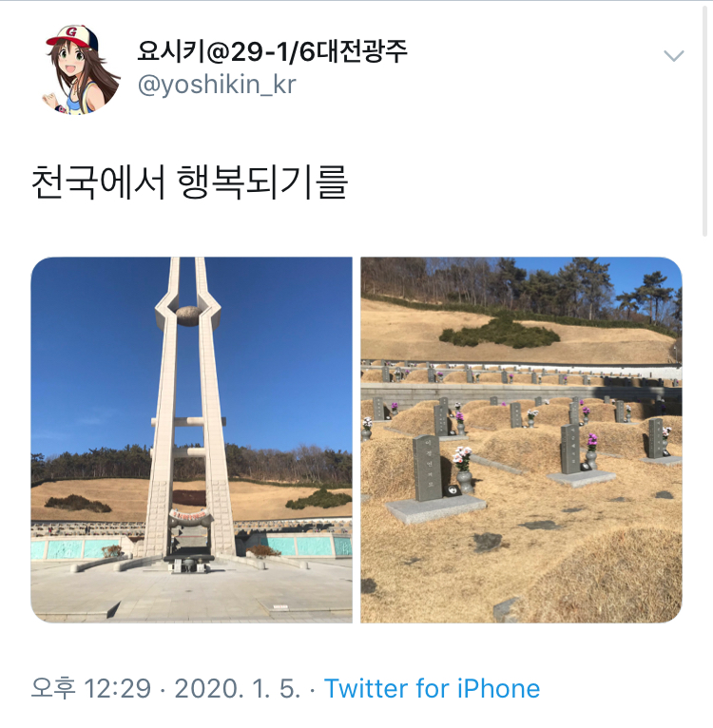This screenshot has width=713, height=728.
Task: Click the Twitter for iPhone source link
Action: point(432,688)
